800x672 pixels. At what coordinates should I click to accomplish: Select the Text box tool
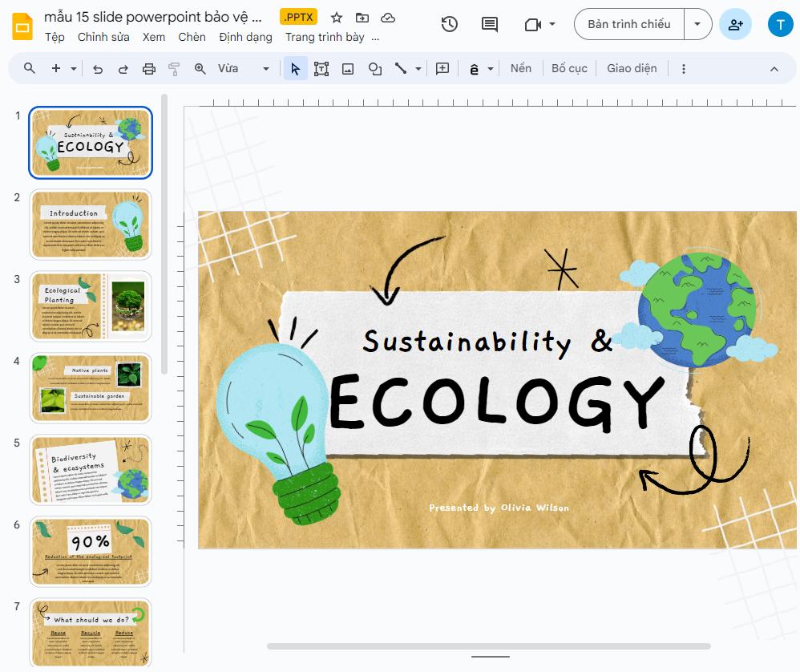point(321,68)
